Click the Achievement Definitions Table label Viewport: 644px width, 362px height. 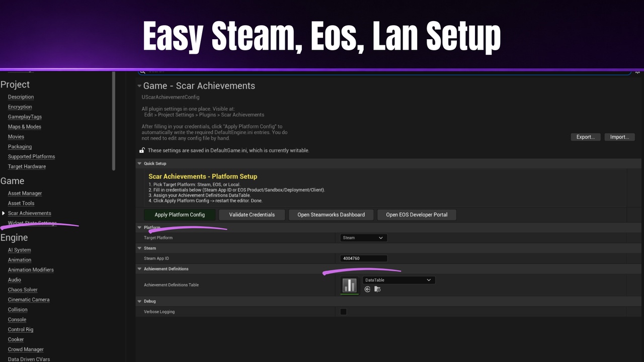pyautogui.click(x=171, y=285)
